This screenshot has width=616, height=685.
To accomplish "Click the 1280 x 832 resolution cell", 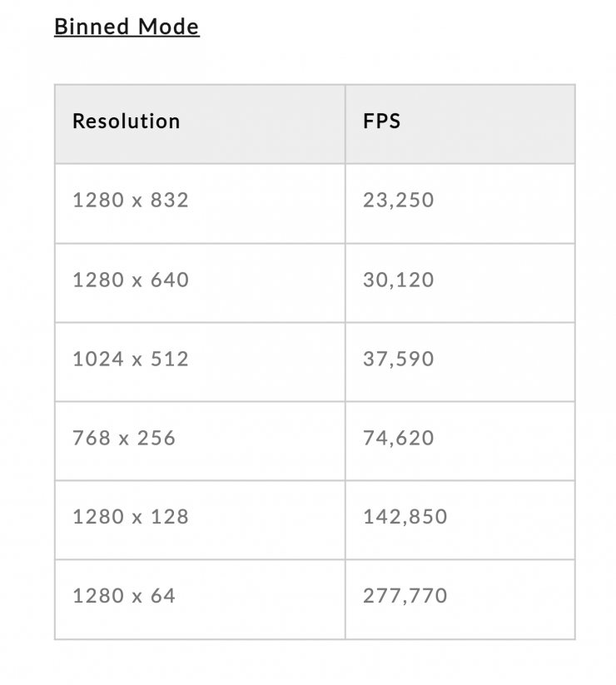I will tap(130, 201).
